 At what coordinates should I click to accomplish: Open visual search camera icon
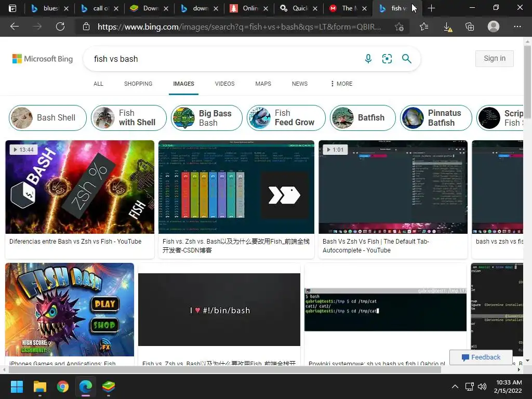point(387,59)
